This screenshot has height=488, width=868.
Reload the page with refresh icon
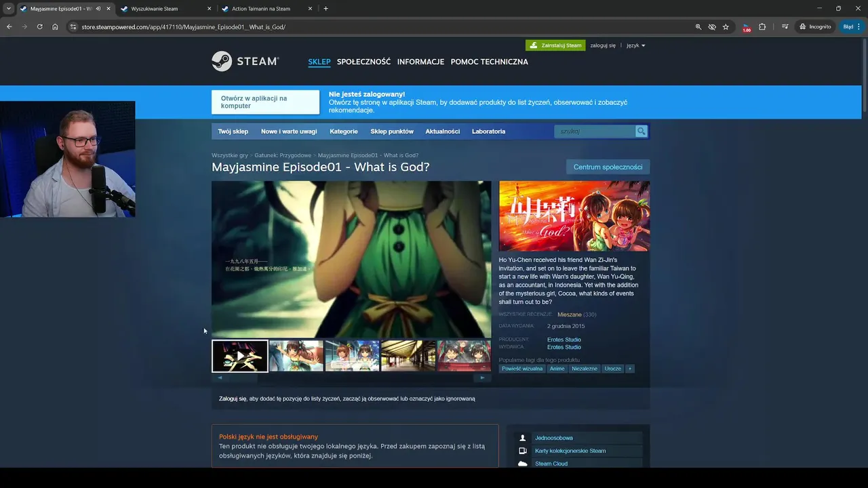(39, 27)
